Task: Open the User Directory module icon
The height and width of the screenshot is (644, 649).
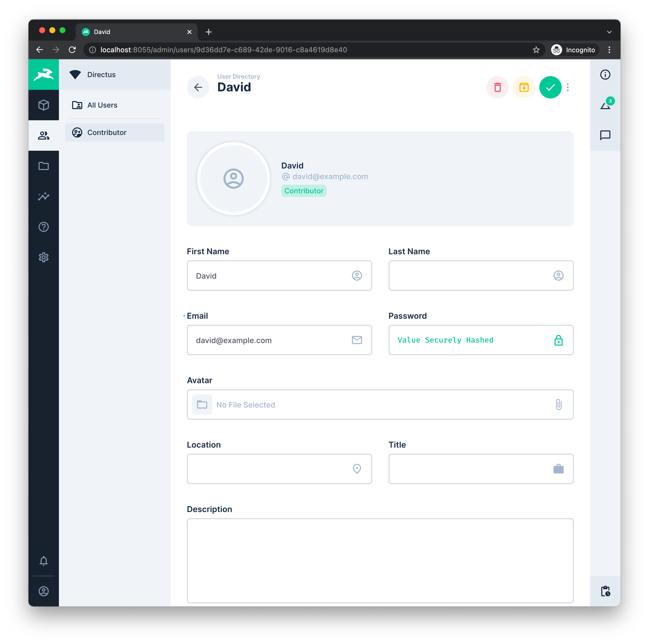Action: pyautogui.click(x=44, y=135)
